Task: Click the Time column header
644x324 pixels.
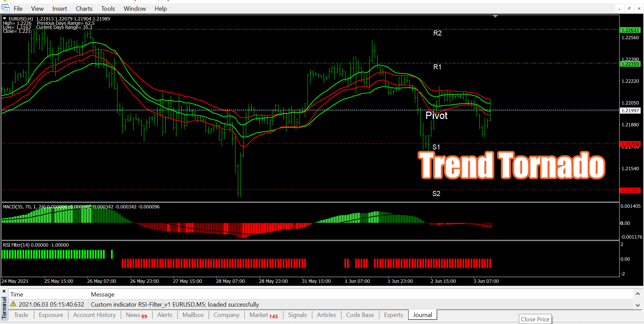Action: point(17,295)
